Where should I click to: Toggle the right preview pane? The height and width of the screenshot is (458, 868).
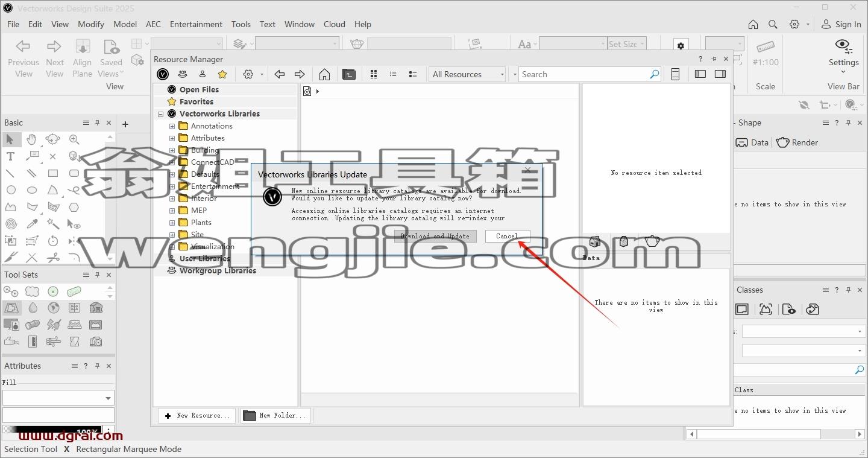click(720, 74)
